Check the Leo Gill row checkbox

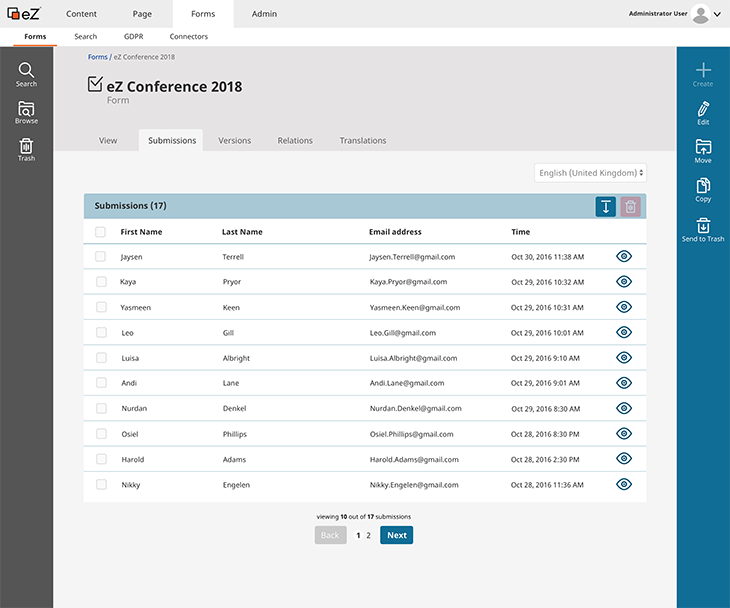[x=101, y=332]
